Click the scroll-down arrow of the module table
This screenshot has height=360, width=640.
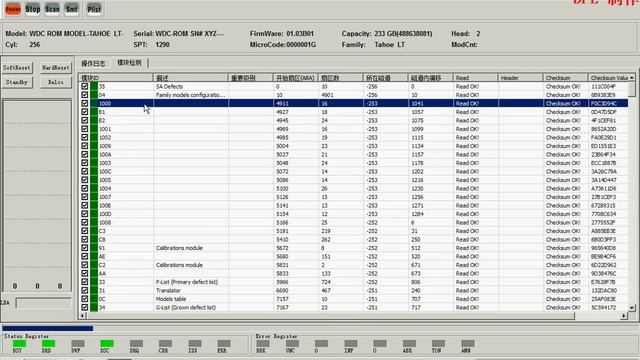point(632,308)
